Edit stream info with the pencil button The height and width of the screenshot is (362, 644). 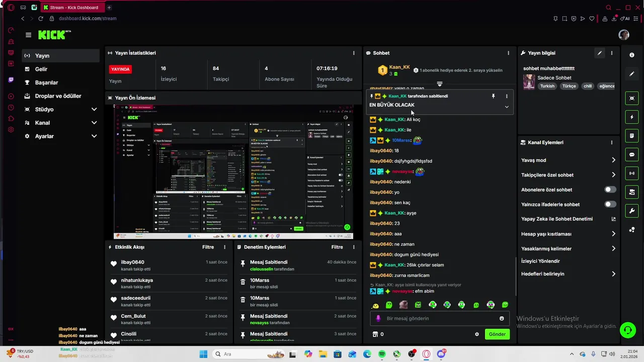pos(599,53)
